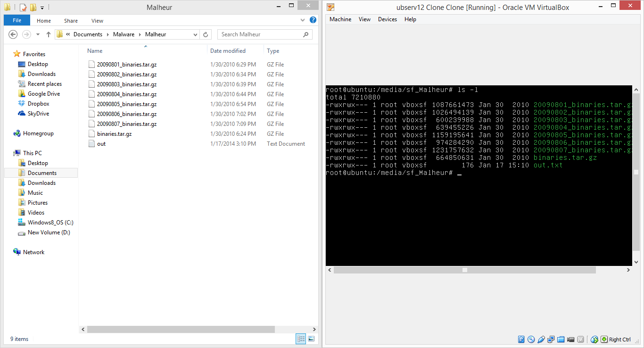The image size is (644, 348).
Task: Open the Machine menu in VirtualBox
Action: click(x=340, y=19)
